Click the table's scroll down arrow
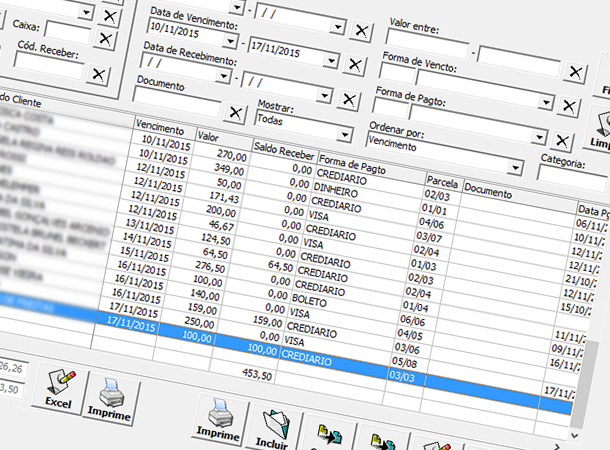 click(x=575, y=435)
